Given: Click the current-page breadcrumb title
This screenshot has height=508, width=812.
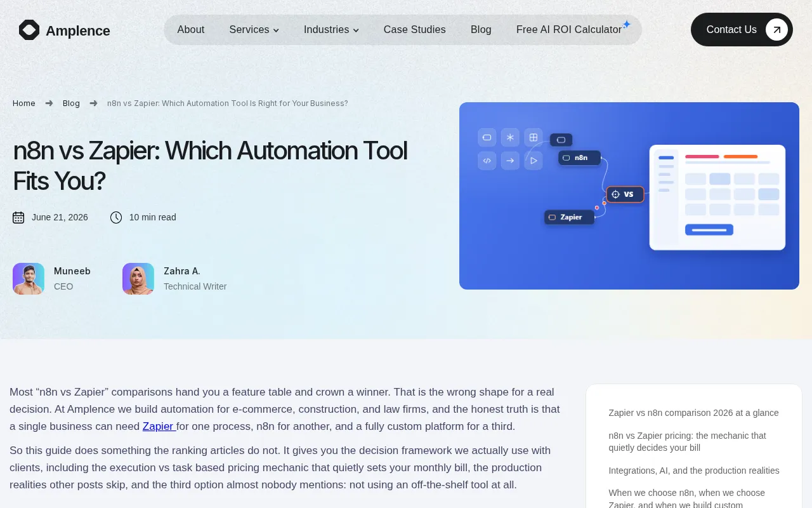Looking at the screenshot, I should pos(228,104).
